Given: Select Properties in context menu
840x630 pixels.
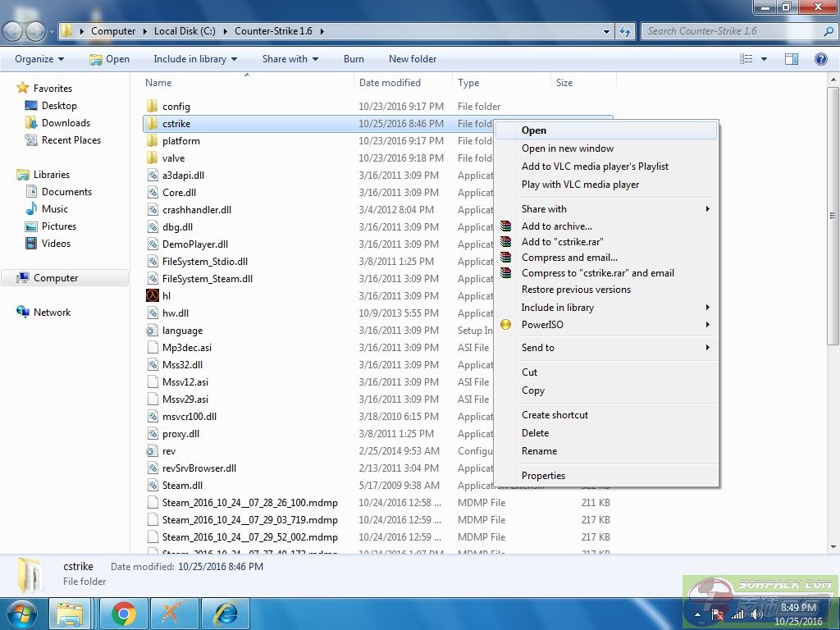Looking at the screenshot, I should click(x=543, y=476).
